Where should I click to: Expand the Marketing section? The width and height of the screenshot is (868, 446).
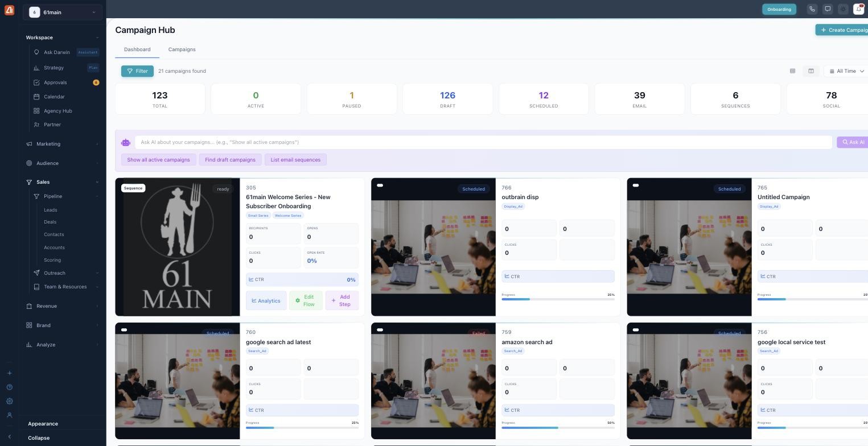coord(63,144)
